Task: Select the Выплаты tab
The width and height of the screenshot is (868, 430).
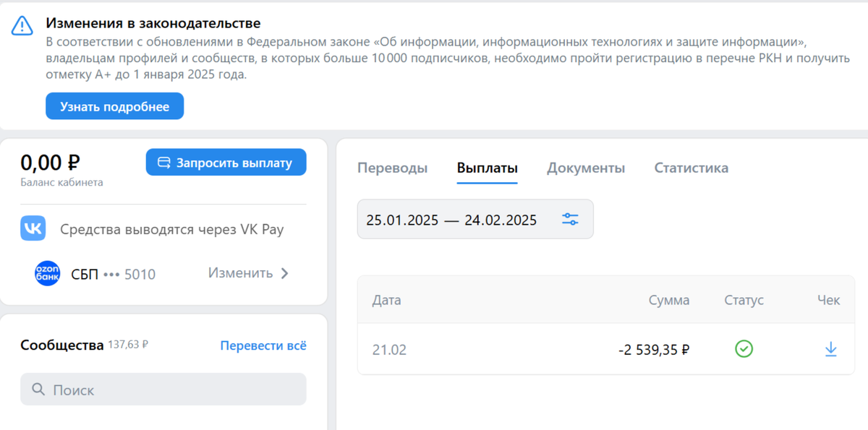Action: pyautogui.click(x=486, y=167)
